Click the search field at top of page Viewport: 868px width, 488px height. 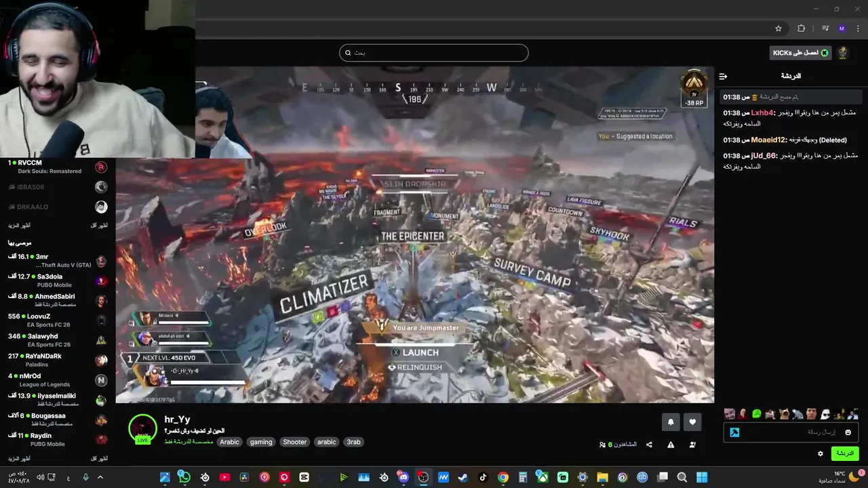point(434,53)
